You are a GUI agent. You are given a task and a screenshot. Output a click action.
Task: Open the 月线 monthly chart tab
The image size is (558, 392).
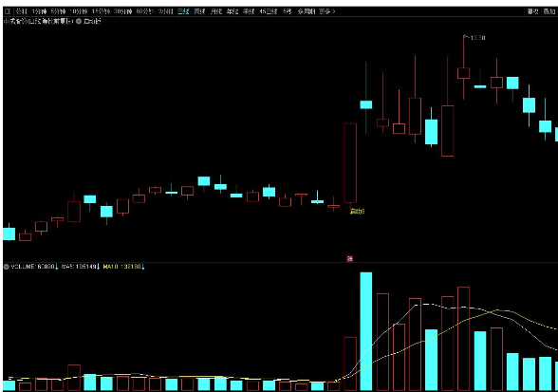216,11
